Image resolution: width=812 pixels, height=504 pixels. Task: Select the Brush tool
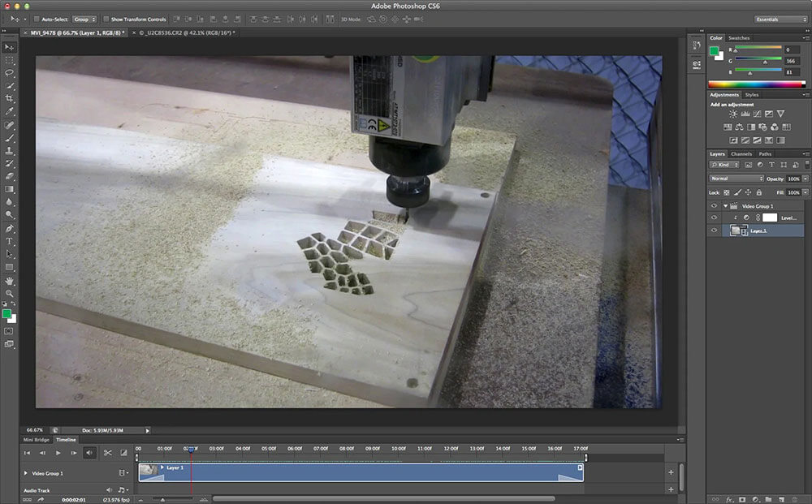point(9,138)
